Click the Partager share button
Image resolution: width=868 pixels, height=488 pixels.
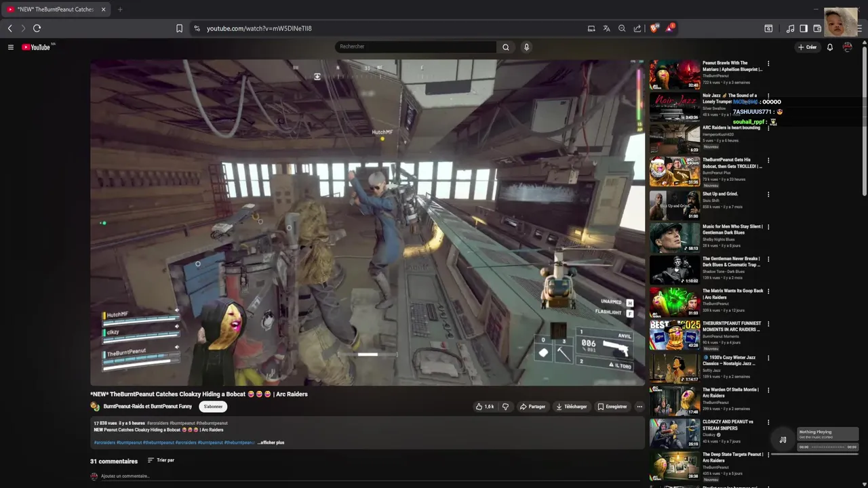(532, 407)
